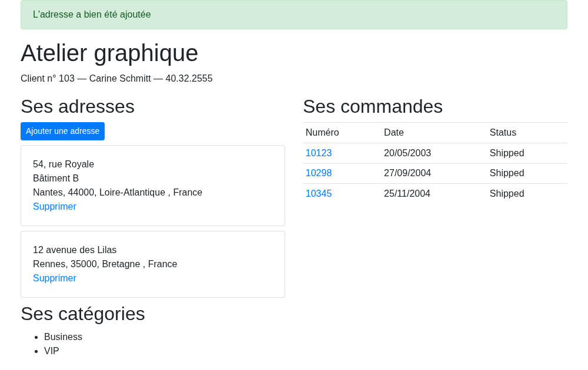Click the client n° 103 Carine Schmitt line

[116, 78]
